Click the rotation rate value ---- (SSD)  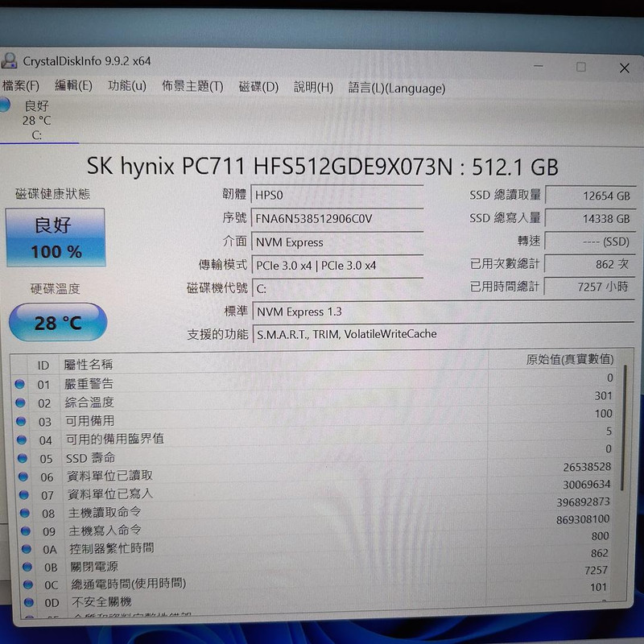[590, 242]
